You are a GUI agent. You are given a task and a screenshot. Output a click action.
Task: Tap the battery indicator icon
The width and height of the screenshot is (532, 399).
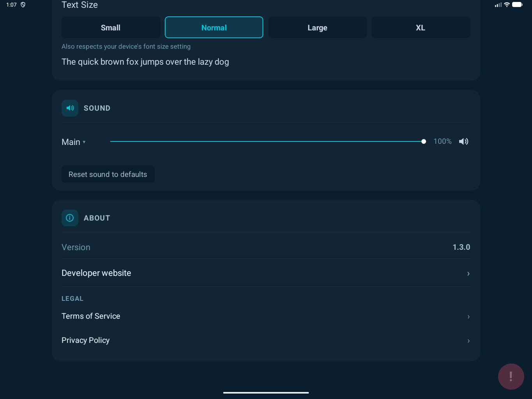click(517, 5)
